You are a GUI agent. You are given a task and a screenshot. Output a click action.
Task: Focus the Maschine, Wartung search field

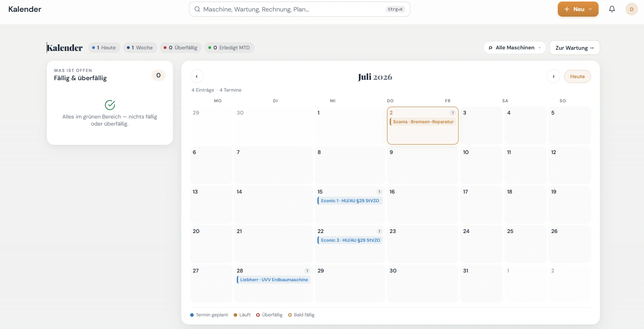click(x=299, y=9)
